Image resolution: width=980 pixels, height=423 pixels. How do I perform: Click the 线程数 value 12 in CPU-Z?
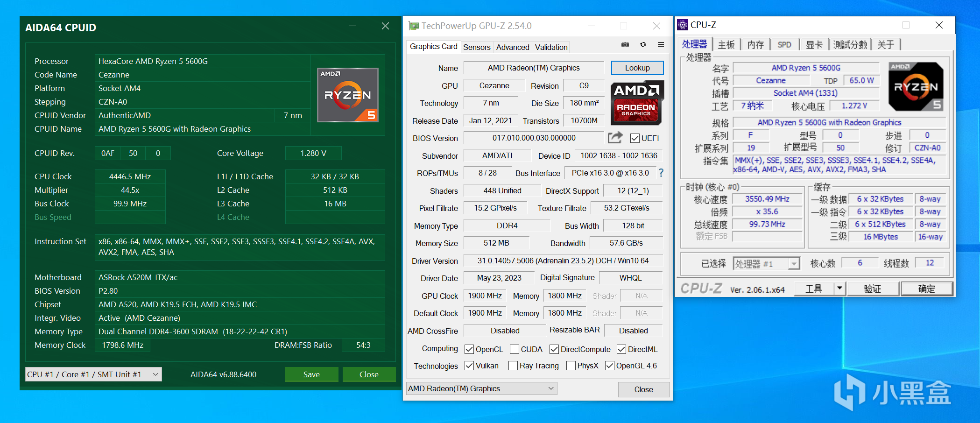tap(930, 263)
